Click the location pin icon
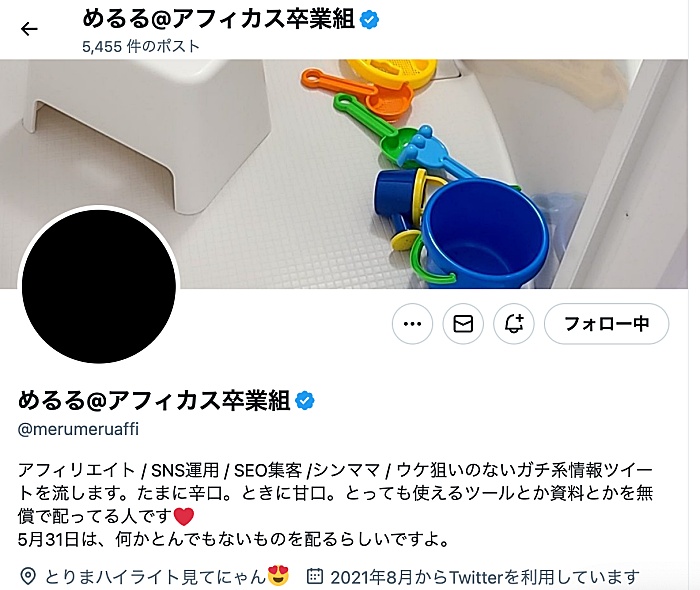The width and height of the screenshot is (700, 590). click(28, 576)
